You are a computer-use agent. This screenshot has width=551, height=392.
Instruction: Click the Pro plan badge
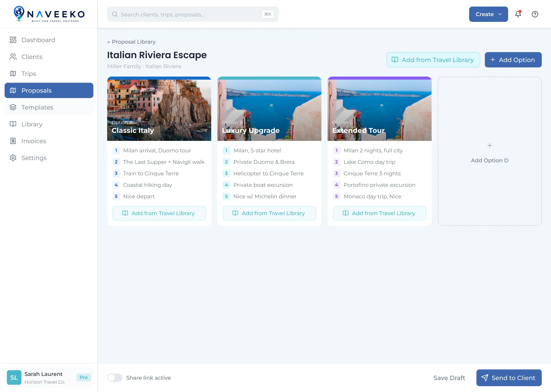coord(83,377)
